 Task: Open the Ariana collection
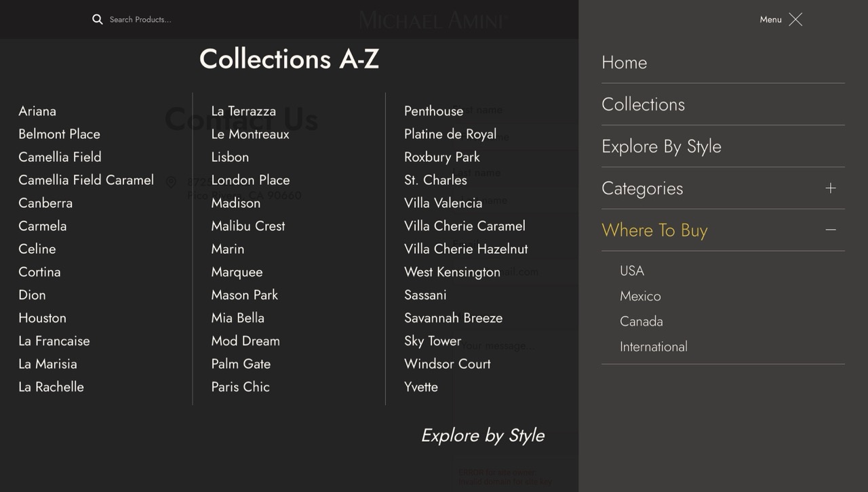[x=37, y=111]
